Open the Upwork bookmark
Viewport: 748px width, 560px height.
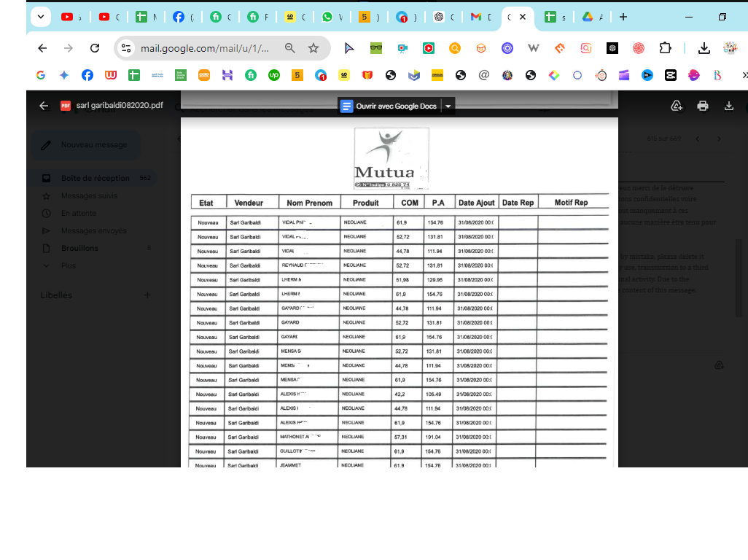coord(274,75)
